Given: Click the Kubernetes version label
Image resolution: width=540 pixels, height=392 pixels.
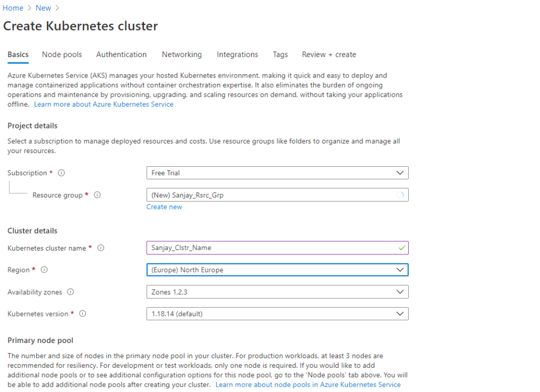Looking at the screenshot, I should click(38, 314).
